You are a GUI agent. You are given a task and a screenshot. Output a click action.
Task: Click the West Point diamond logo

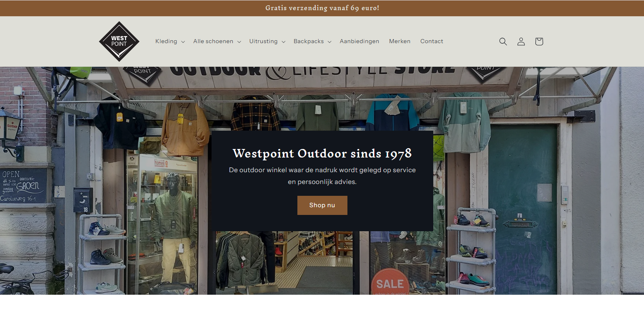119,42
